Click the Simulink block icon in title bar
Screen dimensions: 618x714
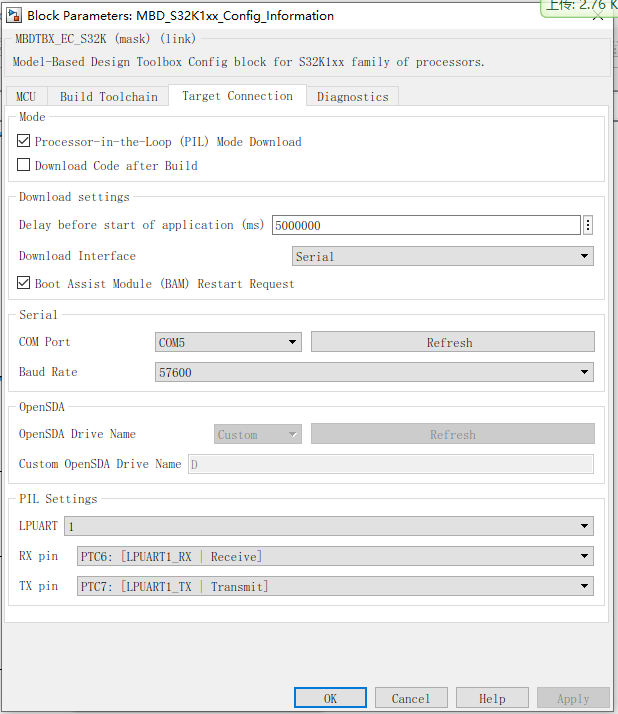tap(14, 15)
